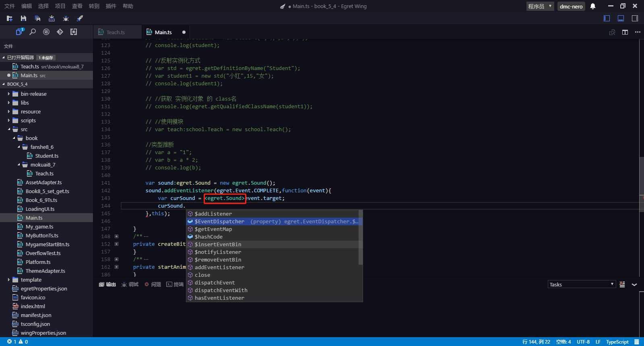This screenshot has width=644, height=346.
Task: Open the 程序员 role dropdown
Action: click(540, 6)
